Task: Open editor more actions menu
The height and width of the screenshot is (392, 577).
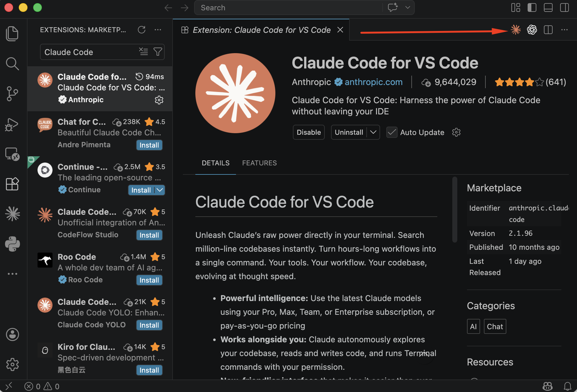Action: pos(564,30)
